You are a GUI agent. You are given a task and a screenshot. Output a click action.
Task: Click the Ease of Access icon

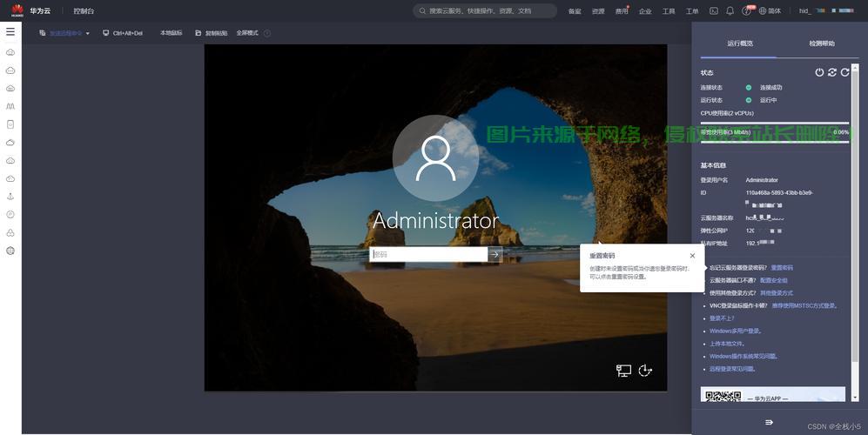tap(645, 371)
